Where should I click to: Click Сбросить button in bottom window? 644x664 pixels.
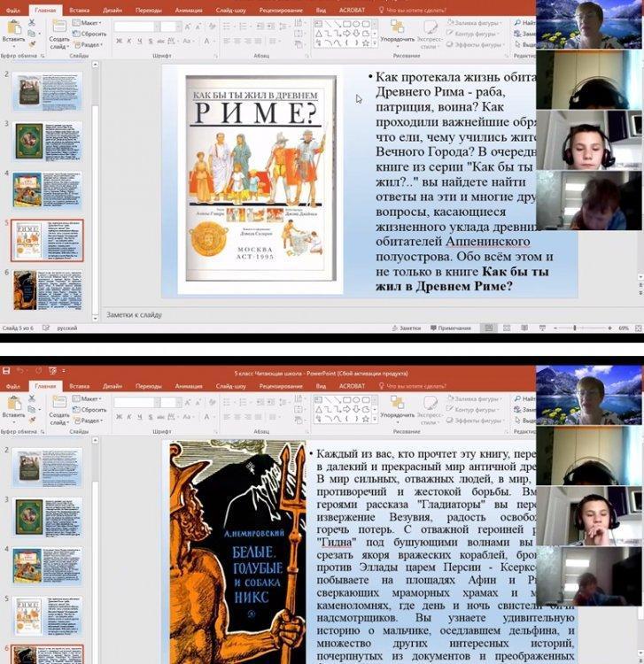point(89,410)
